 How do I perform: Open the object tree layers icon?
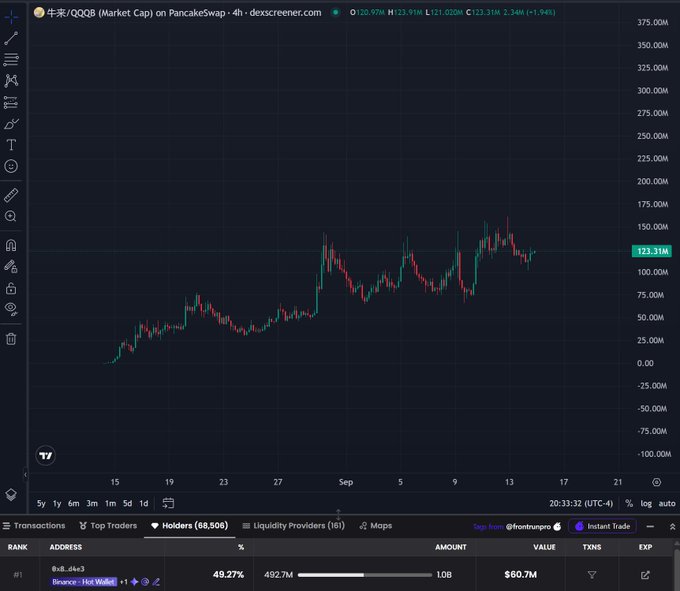[x=11, y=494]
